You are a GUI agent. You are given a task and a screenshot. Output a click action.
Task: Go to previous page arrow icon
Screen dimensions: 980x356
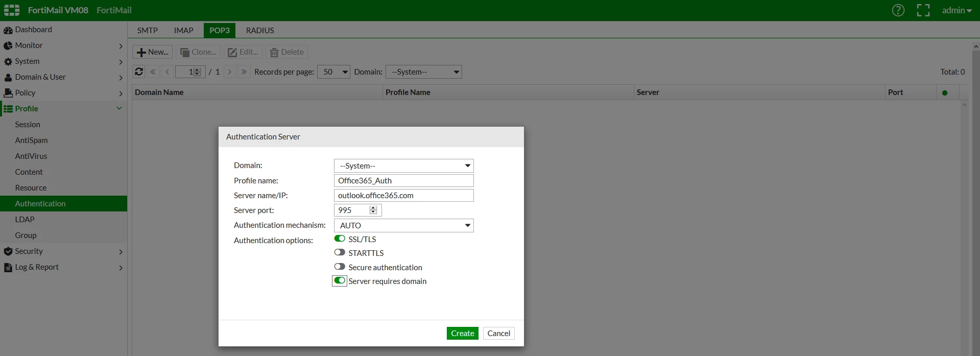[x=167, y=72]
